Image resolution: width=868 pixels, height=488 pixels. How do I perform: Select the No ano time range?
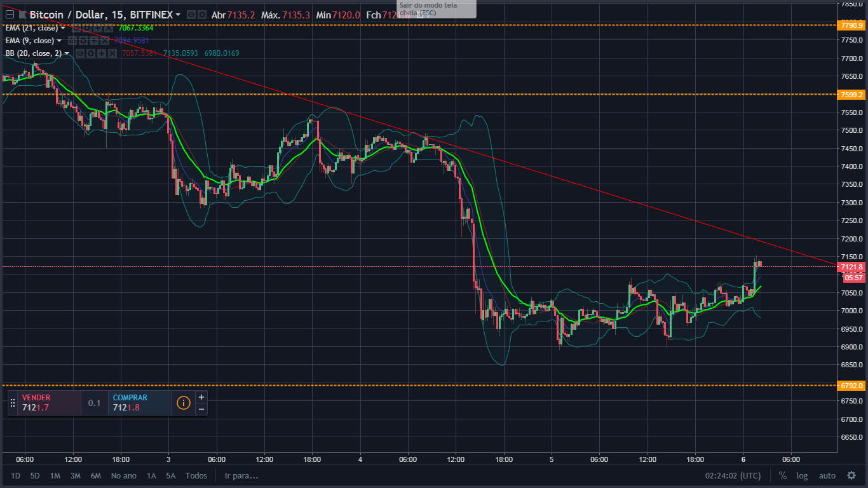point(124,475)
